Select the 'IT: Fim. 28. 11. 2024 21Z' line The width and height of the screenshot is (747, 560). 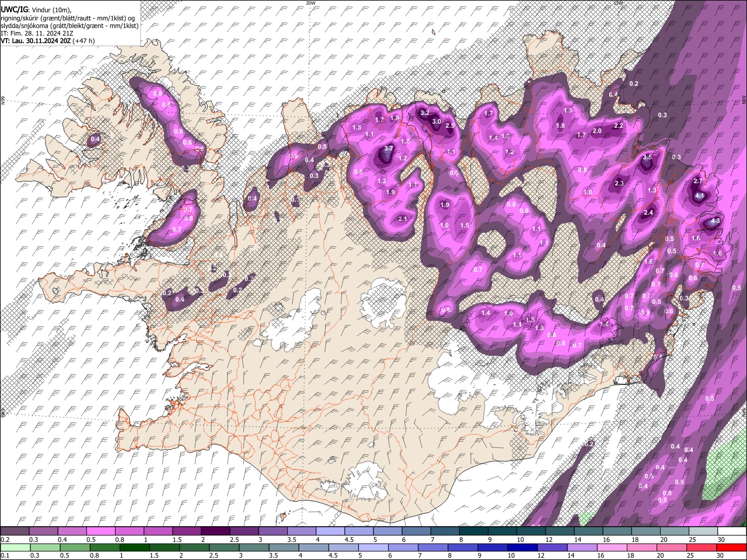point(37,33)
